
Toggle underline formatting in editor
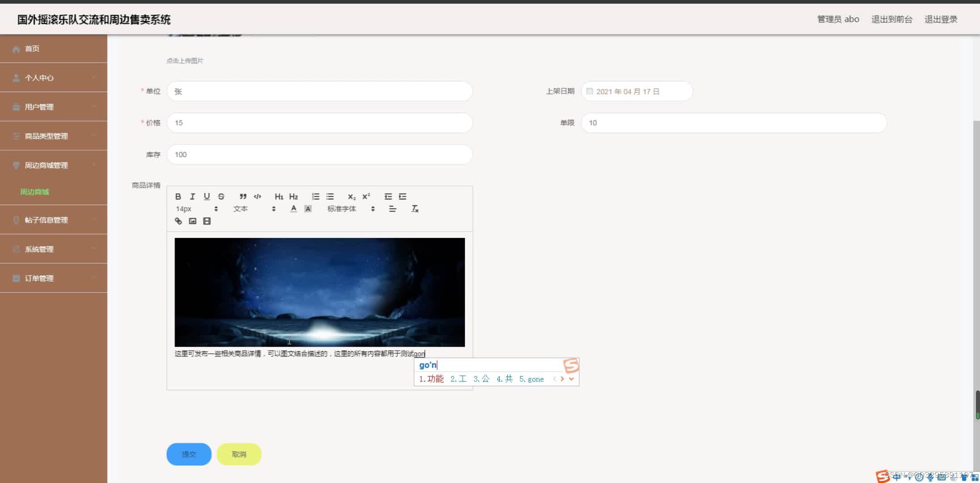207,196
